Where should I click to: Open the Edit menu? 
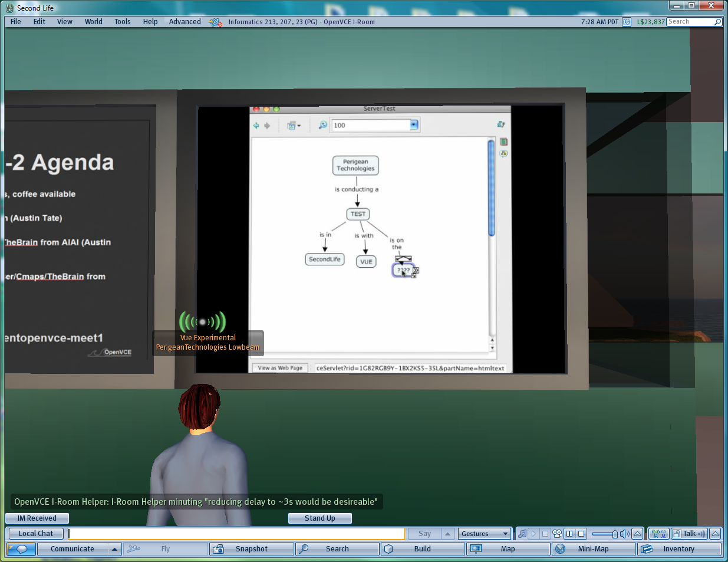click(39, 22)
